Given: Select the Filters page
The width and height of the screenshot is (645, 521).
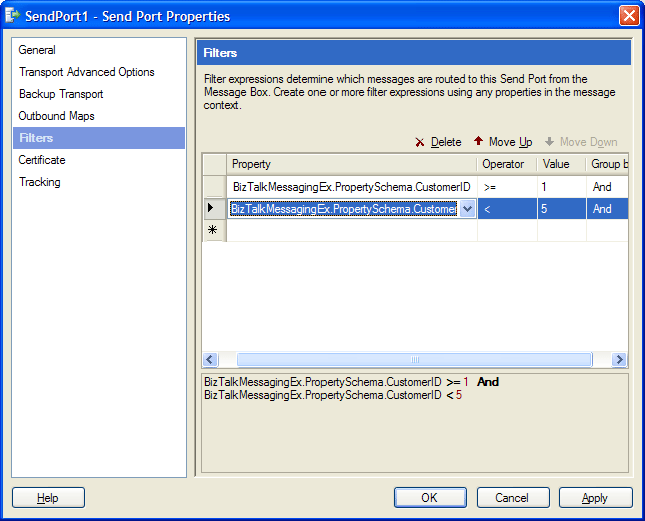Looking at the screenshot, I should tap(99, 138).
